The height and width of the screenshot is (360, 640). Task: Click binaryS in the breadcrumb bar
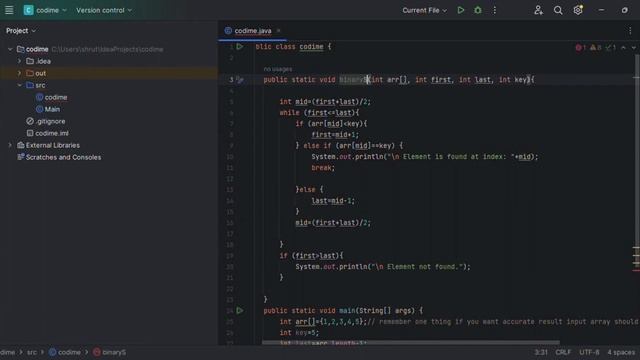[109, 352]
